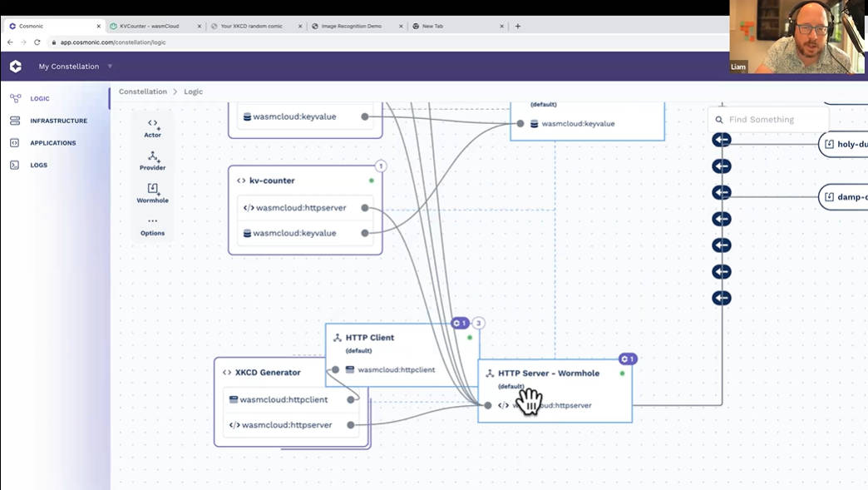Close the Image Recognition Demo tab
The image size is (868, 490).
(401, 26)
